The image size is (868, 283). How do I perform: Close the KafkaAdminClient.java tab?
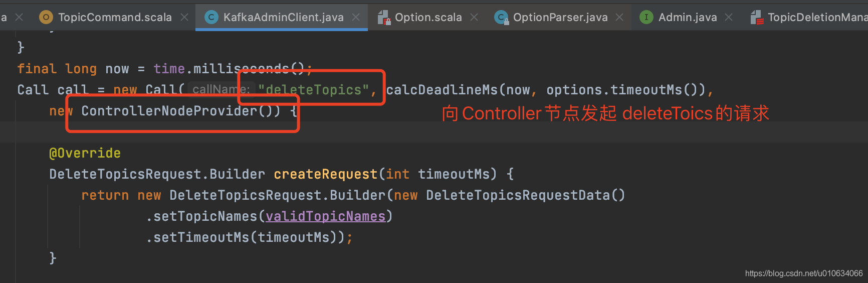[356, 17]
